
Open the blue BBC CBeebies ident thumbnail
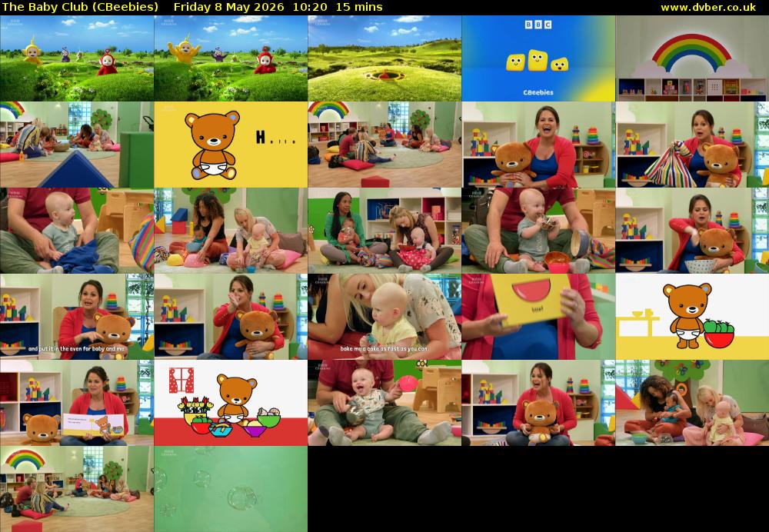click(538, 58)
